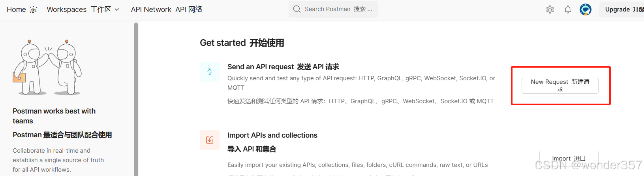This screenshot has width=644, height=176.
Task: Click the left sidebar vertical scrollbar
Action: click(x=136, y=99)
